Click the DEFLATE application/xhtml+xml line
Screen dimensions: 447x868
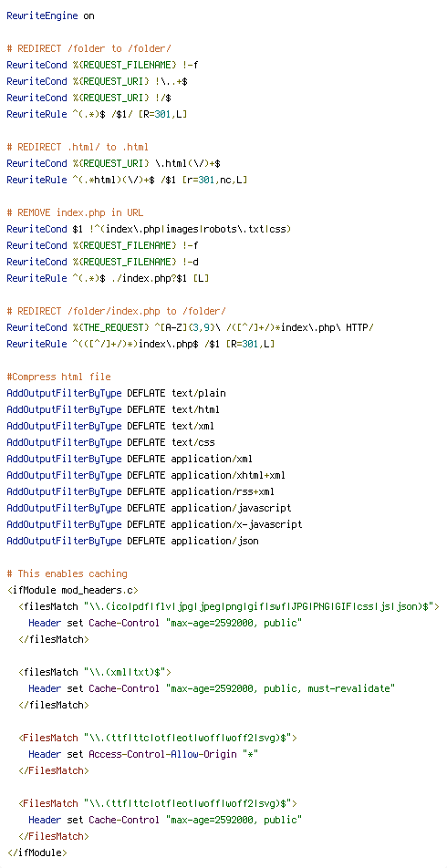[x=146, y=475]
